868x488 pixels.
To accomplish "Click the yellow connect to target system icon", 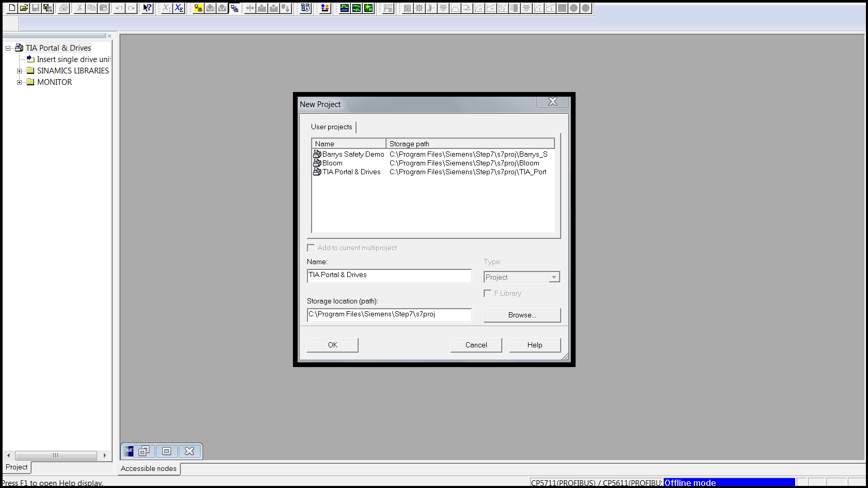I will (198, 8).
